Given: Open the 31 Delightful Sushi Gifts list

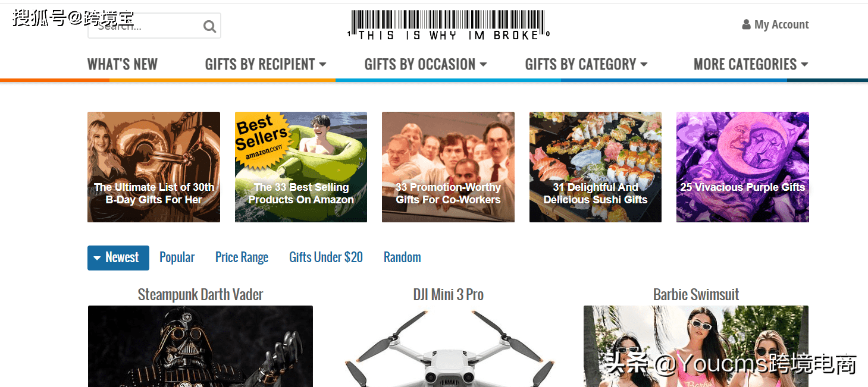Looking at the screenshot, I should pyautogui.click(x=596, y=167).
